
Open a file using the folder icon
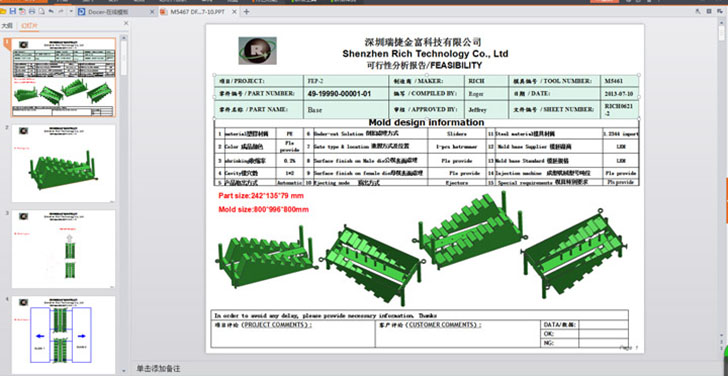point(3,11)
